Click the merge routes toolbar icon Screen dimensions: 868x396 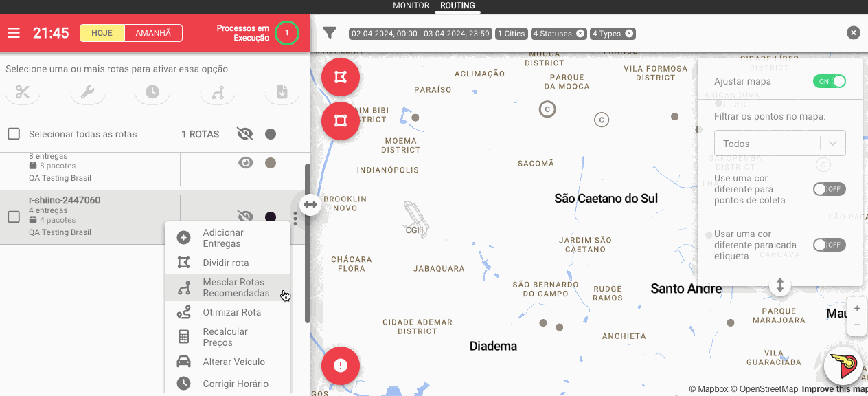(218, 92)
